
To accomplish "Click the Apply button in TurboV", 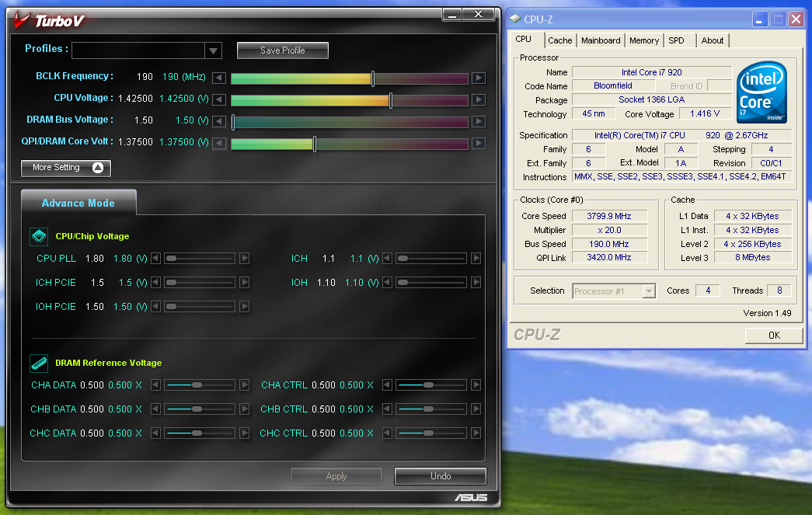I will click(x=336, y=476).
